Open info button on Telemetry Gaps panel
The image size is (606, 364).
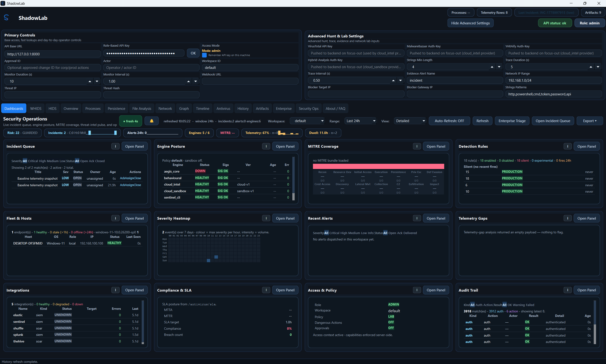click(x=567, y=218)
